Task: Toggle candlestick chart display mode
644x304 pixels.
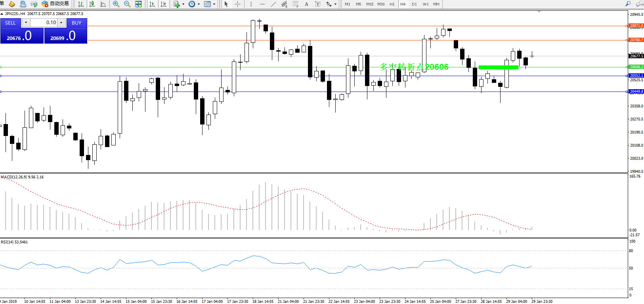Action: [92, 4]
